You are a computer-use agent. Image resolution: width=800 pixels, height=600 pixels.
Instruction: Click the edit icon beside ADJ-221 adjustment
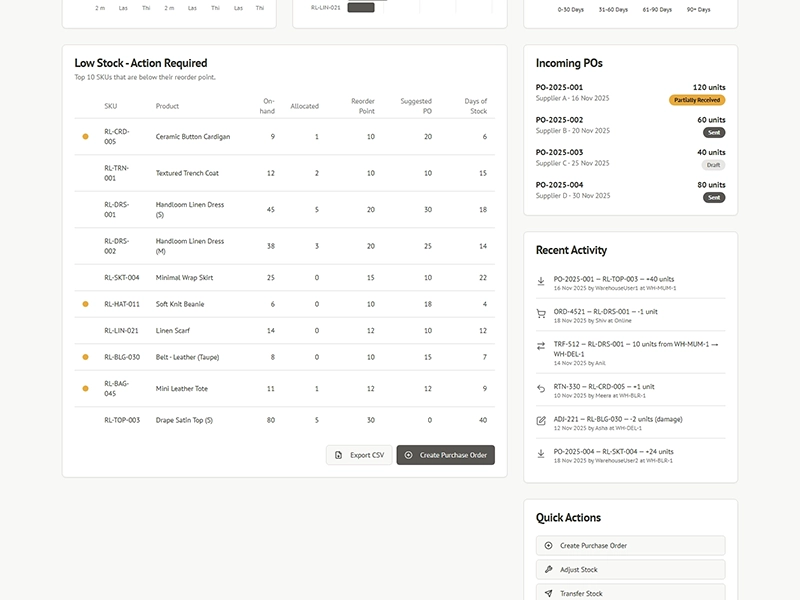click(541, 420)
